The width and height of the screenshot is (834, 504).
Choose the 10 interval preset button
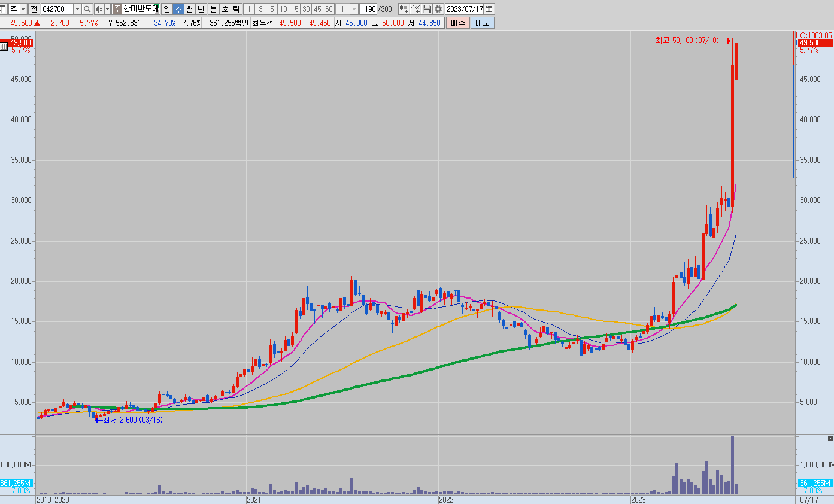click(x=283, y=9)
